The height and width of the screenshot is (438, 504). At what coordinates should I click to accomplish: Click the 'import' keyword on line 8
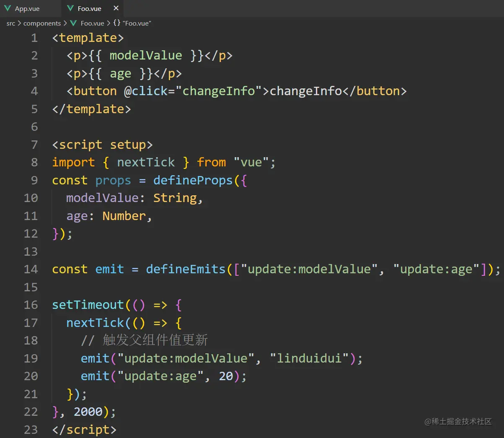(73, 163)
